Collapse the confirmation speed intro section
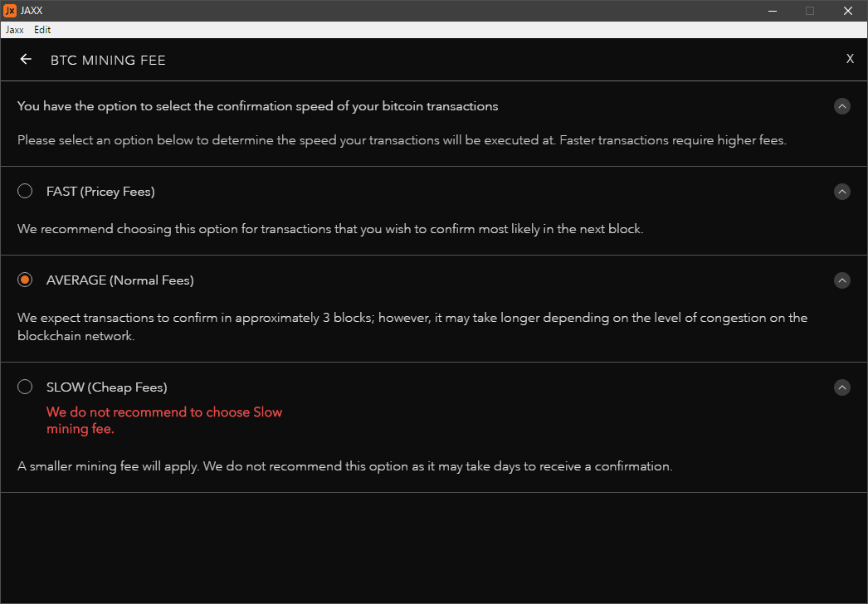The width and height of the screenshot is (868, 604). tap(842, 106)
